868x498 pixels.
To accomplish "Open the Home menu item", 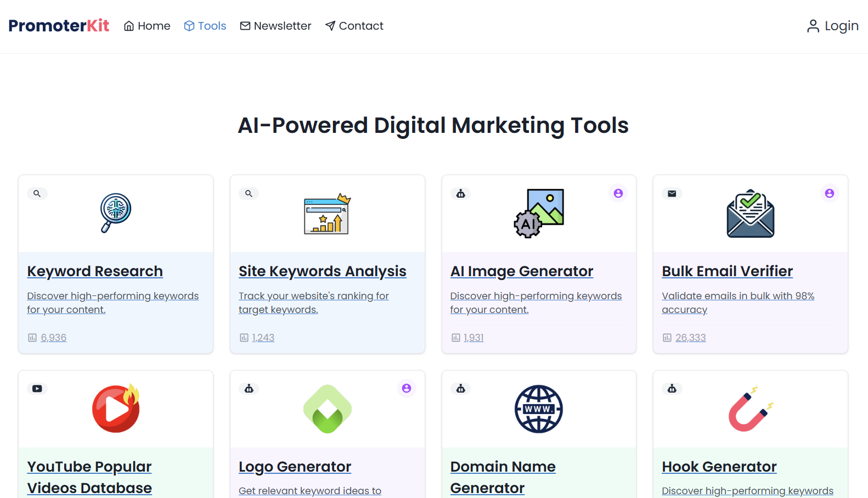I will (x=147, y=26).
